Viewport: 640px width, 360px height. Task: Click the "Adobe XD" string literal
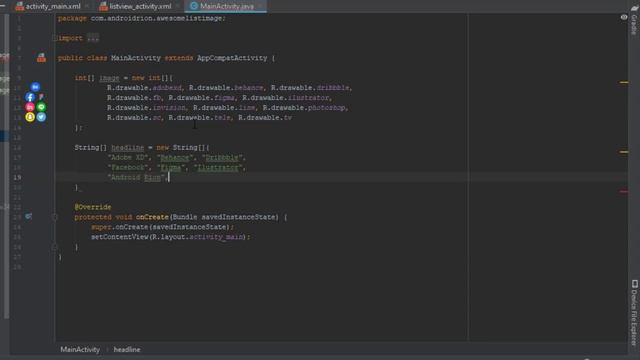coord(128,158)
